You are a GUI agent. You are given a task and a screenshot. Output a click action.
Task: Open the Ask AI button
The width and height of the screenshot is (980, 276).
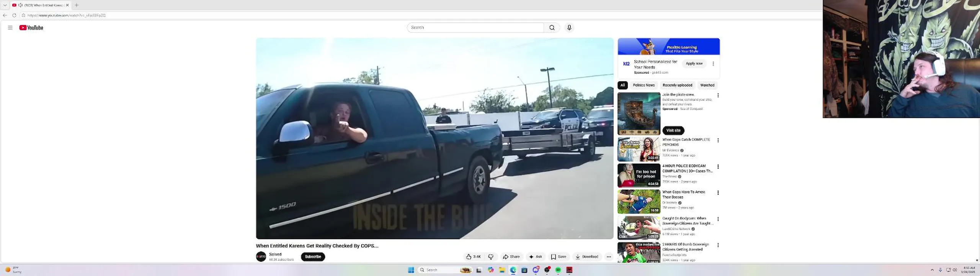pyautogui.click(x=536, y=257)
